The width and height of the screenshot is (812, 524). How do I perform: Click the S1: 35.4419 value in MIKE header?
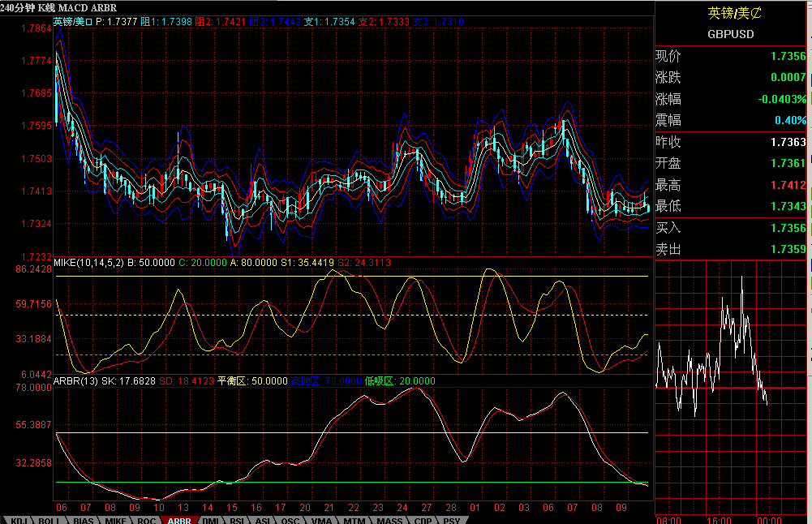coord(307,263)
